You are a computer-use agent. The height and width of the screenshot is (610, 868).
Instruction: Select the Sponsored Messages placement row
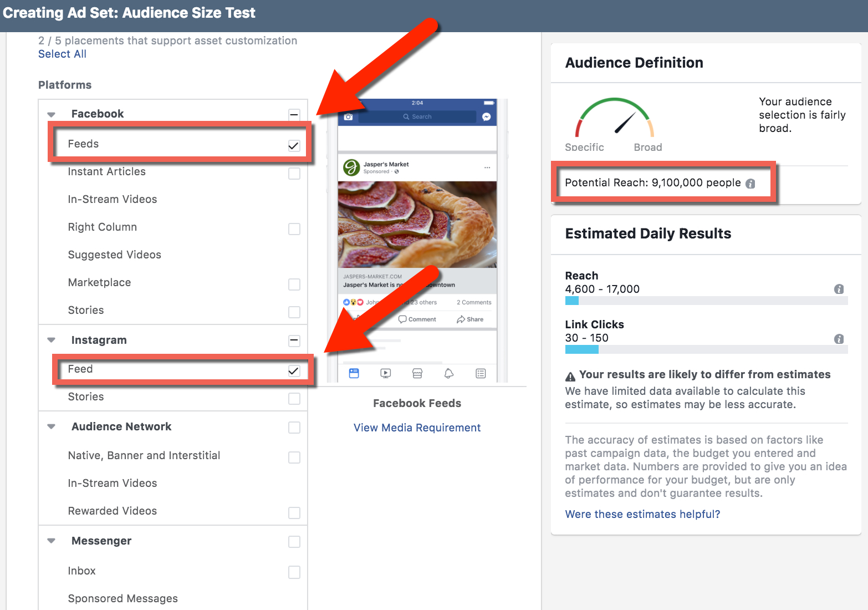point(173,598)
